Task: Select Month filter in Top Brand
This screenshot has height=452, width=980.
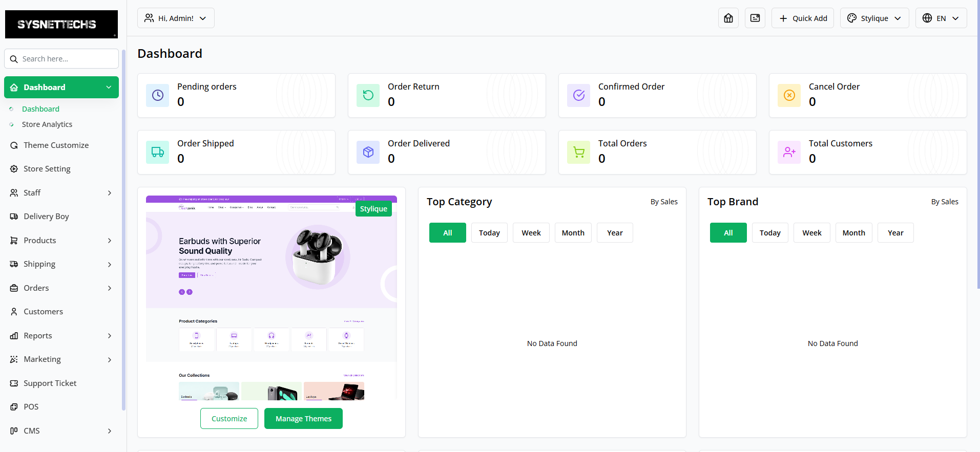Action: click(853, 233)
